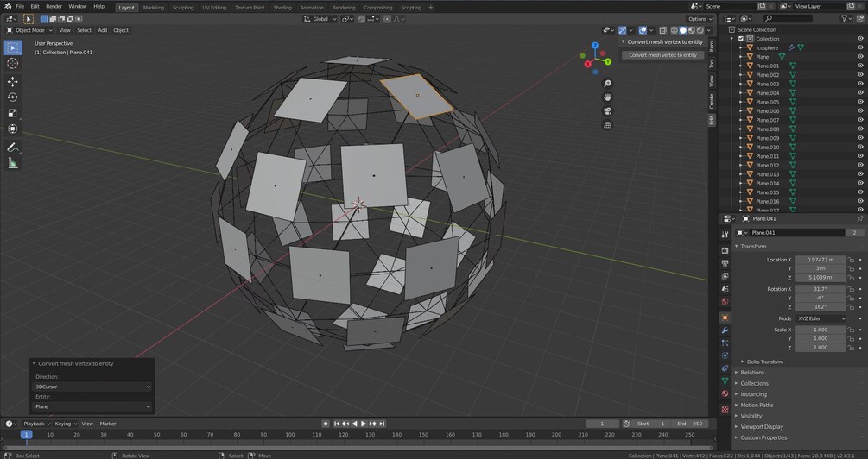Open the Render properties tab icon
The image size is (868, 459).
pos(725,250)
